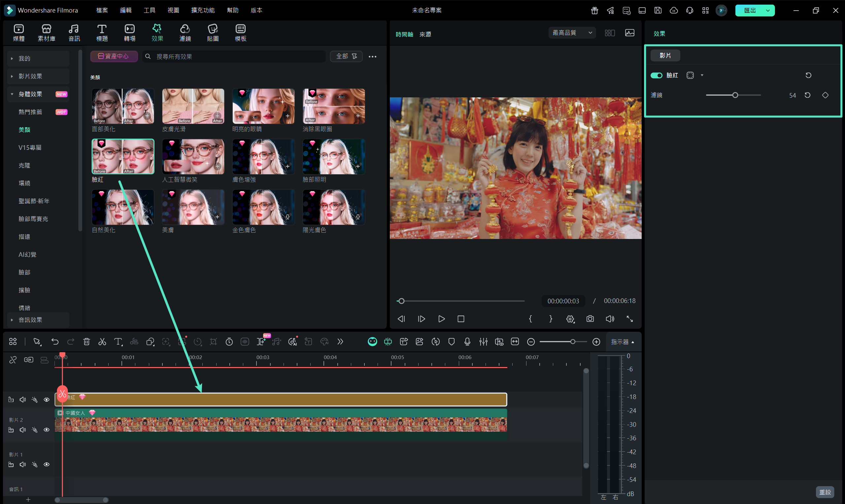The width and height of the screenshot is (845, 504).
Task: Open the 資產中心 asset center
Action: tap(114, 56)
